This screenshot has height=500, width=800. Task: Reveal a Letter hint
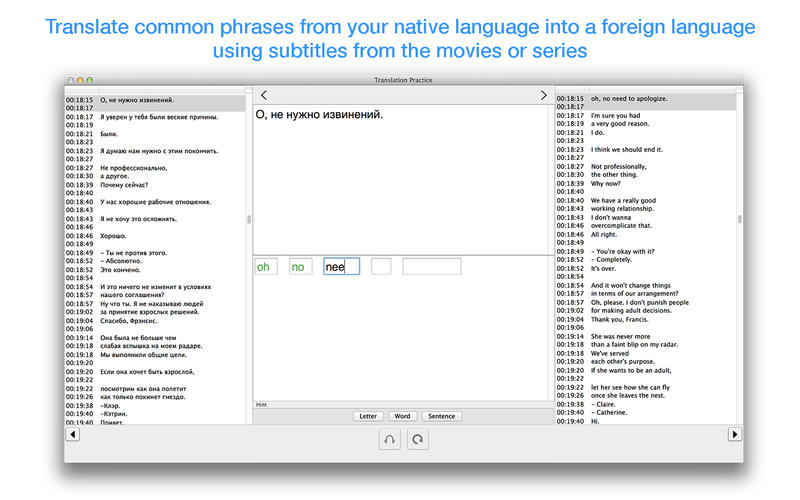click(368, 416)
